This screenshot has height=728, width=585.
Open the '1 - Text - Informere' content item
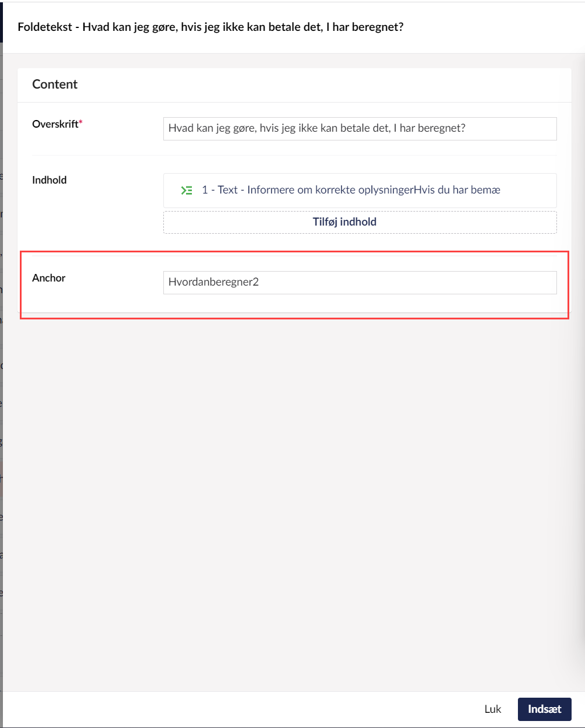click(351, 190)
